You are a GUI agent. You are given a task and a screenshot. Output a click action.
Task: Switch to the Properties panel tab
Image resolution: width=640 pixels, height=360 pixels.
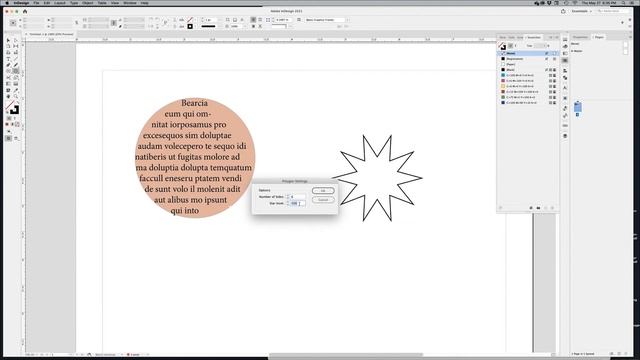click(580, 37)
